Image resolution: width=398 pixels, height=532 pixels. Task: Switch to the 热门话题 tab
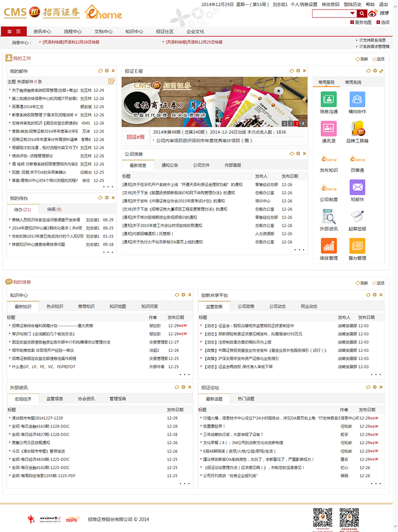click(x=246, y=399)
